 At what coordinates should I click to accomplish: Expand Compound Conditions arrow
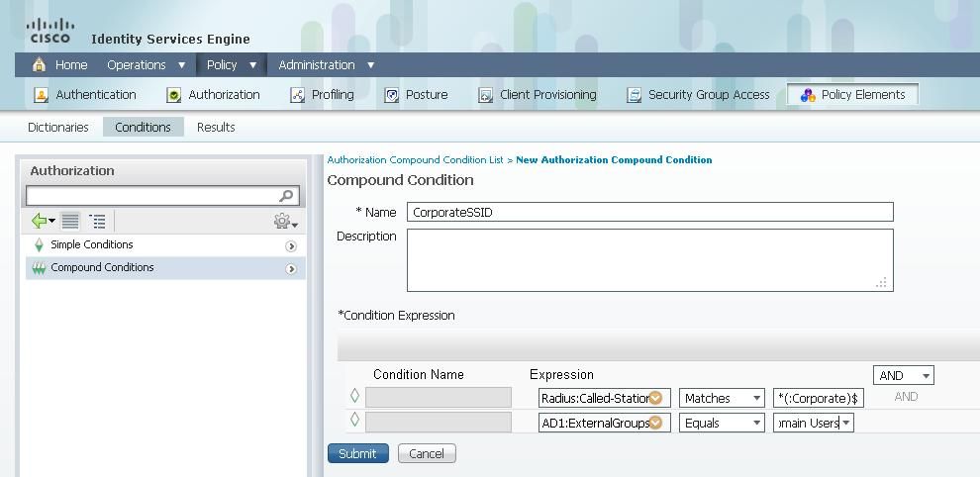point(291,269)
